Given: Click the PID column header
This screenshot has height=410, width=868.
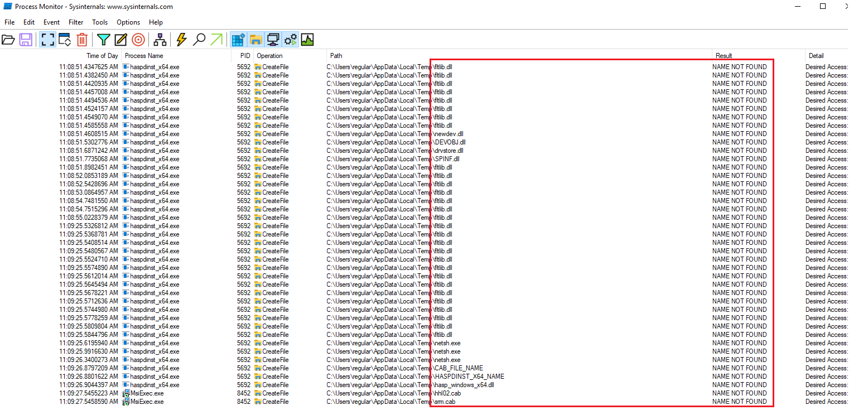Looking at the screenshot, I should point(245,56).
